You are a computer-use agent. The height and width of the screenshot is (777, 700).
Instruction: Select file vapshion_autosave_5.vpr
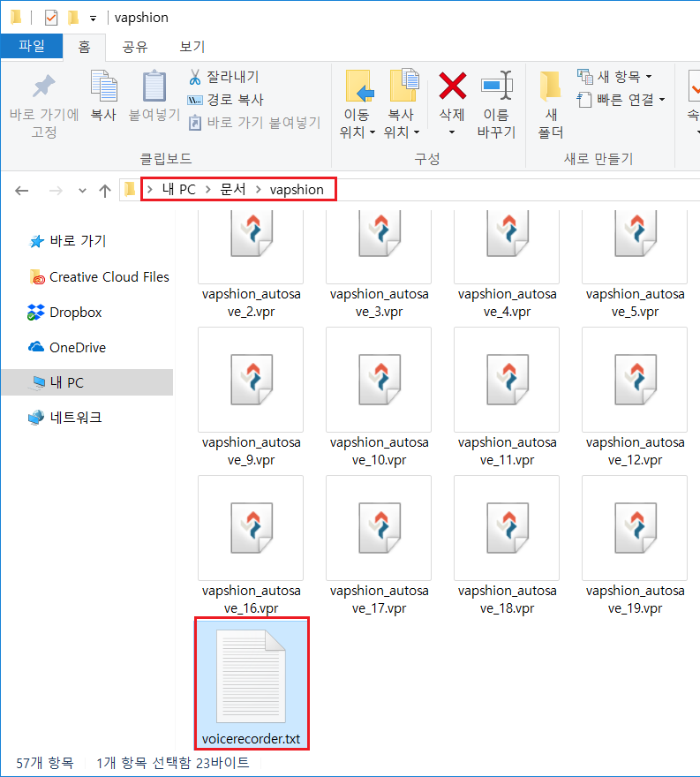click(x=635, y=265)
